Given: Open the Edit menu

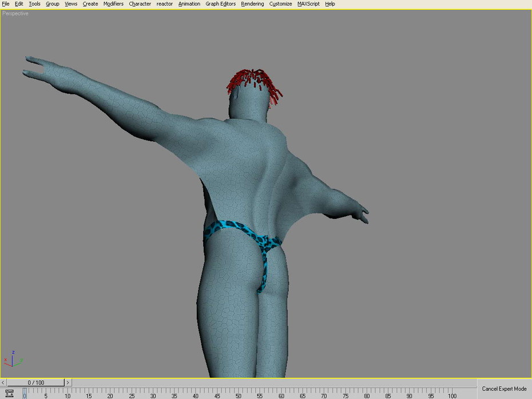Looking at the screenshot, I should click(19, 4).
